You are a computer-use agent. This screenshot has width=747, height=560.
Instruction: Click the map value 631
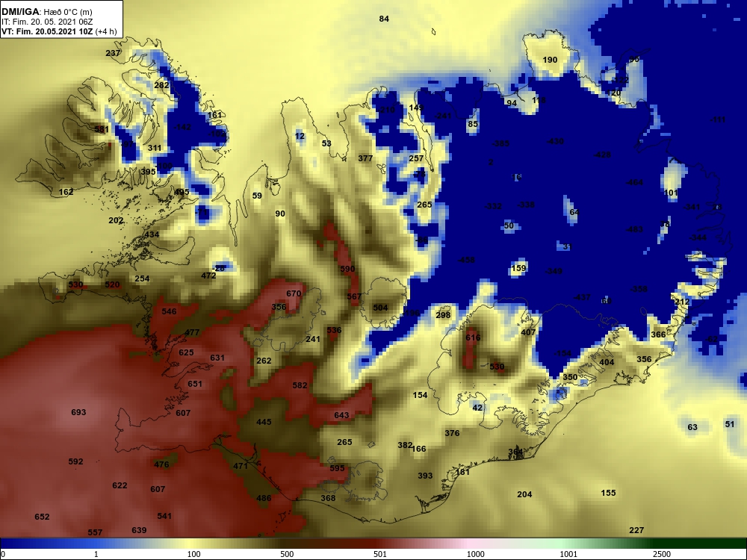click(x=217, y=357)
